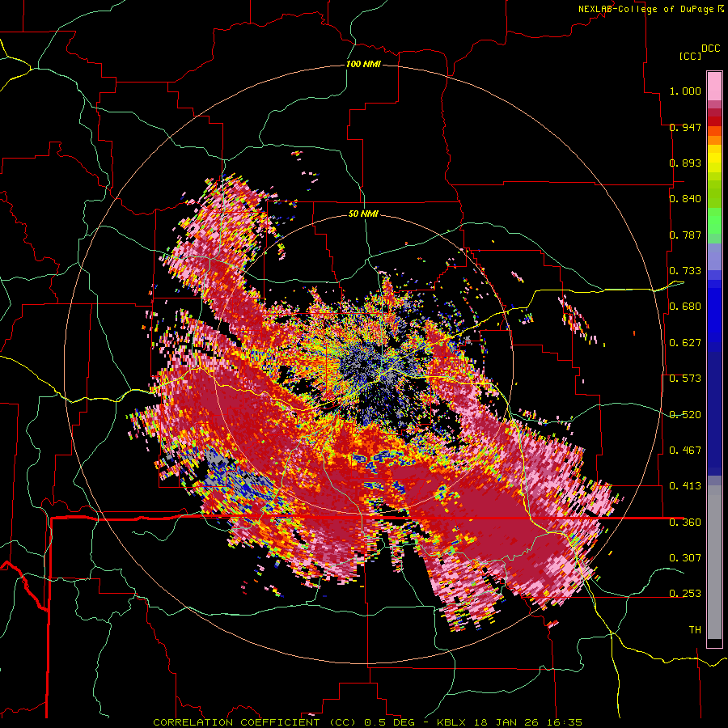The width and height of the screenshot is (728, 728).
Task: Click the 0.840 scale value
Action: click(x=685, y=199)
